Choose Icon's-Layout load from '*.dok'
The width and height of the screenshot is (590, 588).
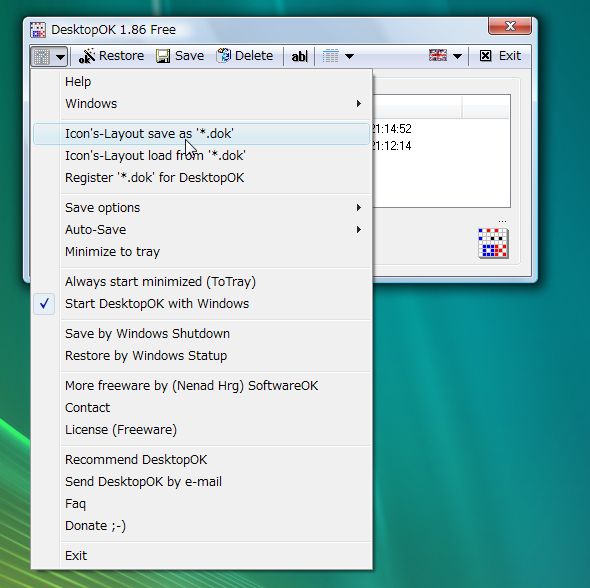[x=202, y=155]
